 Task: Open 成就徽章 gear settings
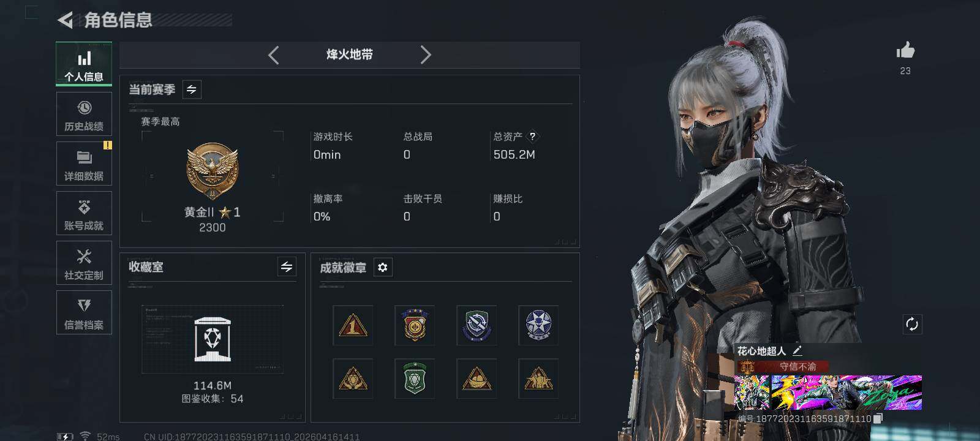(383, 267)
